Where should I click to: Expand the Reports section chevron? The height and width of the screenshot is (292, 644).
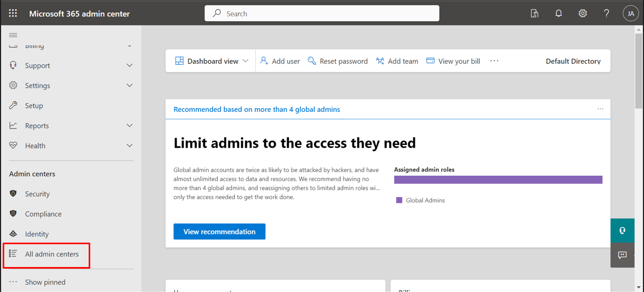tap(130, 126)
